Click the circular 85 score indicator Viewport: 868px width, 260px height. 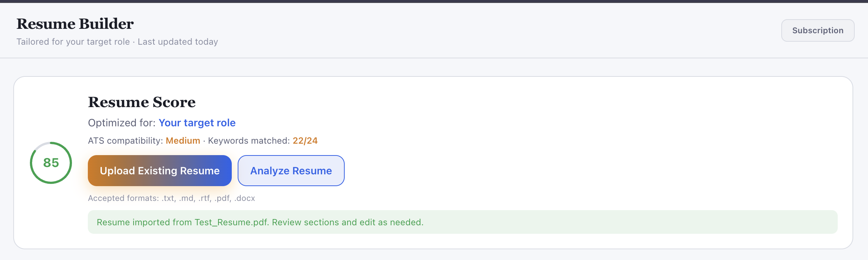pos(51,163)
